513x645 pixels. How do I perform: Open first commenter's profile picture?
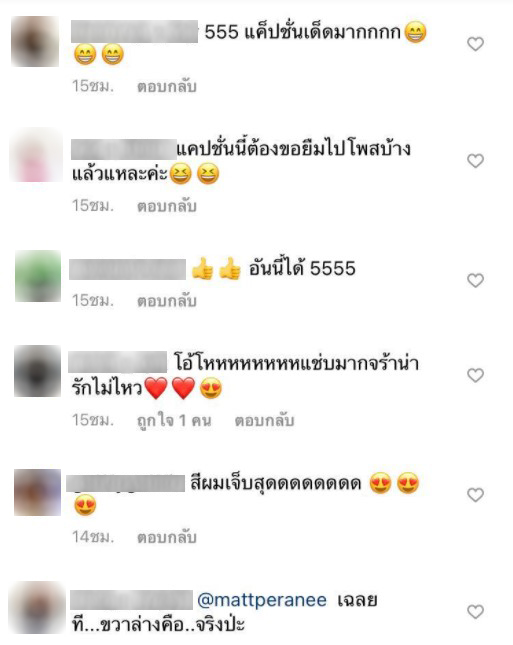tap(35, 41)
